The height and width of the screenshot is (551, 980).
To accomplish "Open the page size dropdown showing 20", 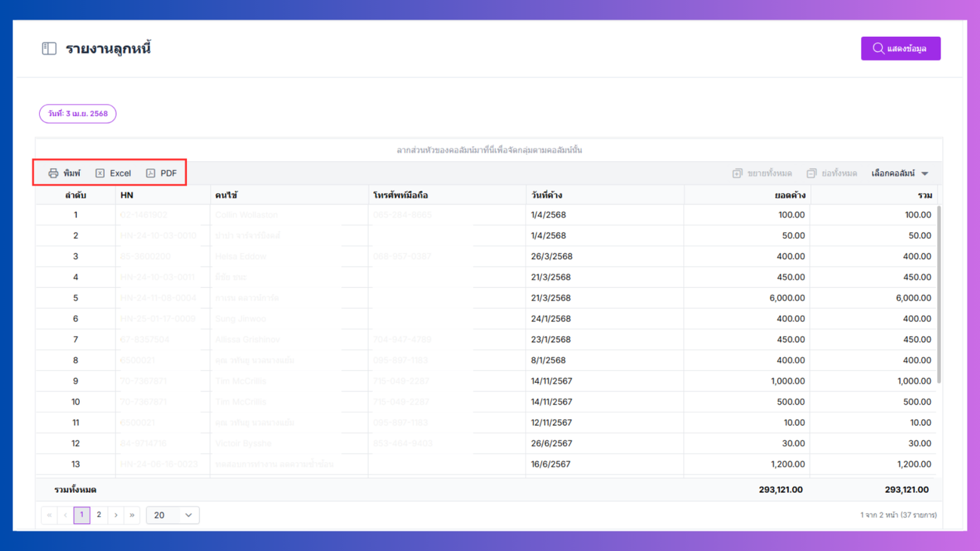I will (x=173, y=515).
